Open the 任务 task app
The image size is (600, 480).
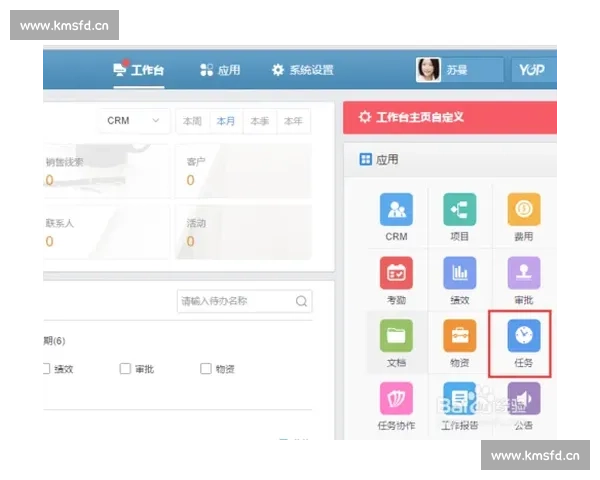coord(523,335)
